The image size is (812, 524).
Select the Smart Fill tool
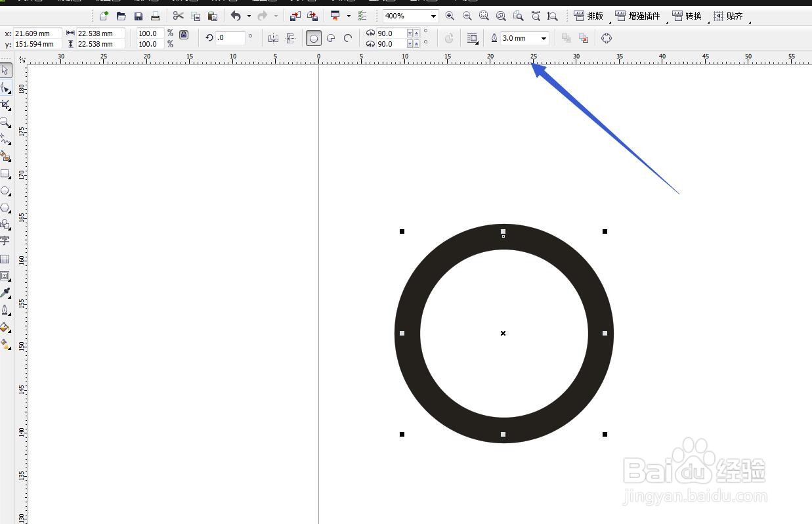coord(5,156)
